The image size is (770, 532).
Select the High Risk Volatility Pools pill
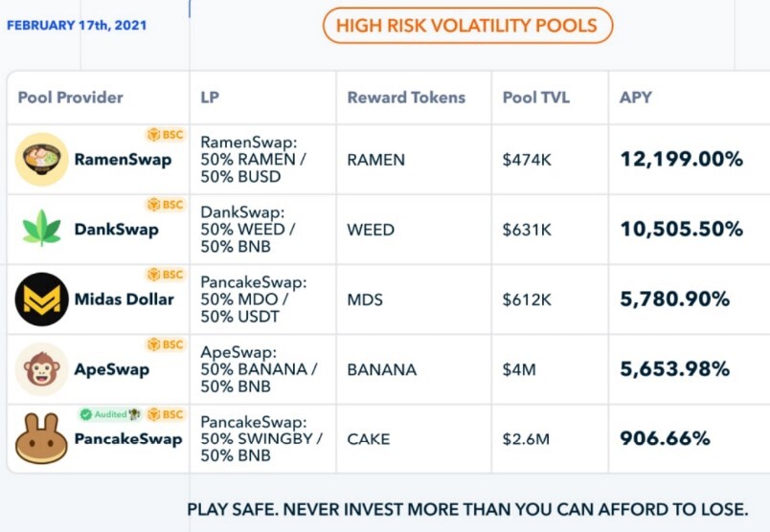pyautogui.click(x=467, y=26)
